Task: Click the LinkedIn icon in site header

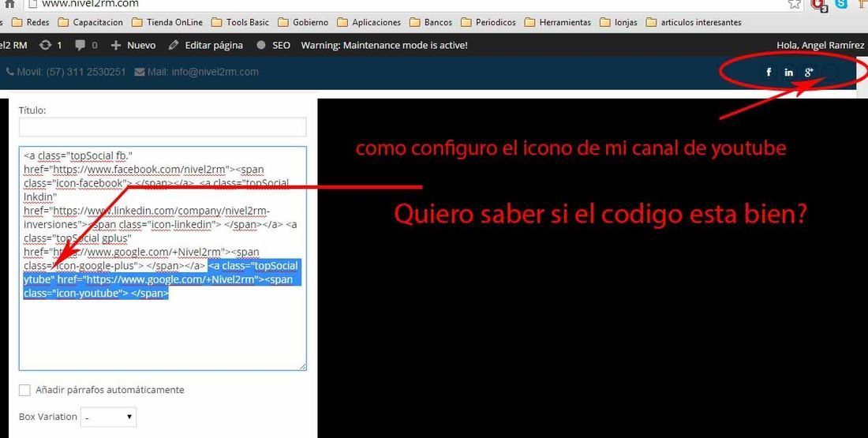Action: pos(789,72)
